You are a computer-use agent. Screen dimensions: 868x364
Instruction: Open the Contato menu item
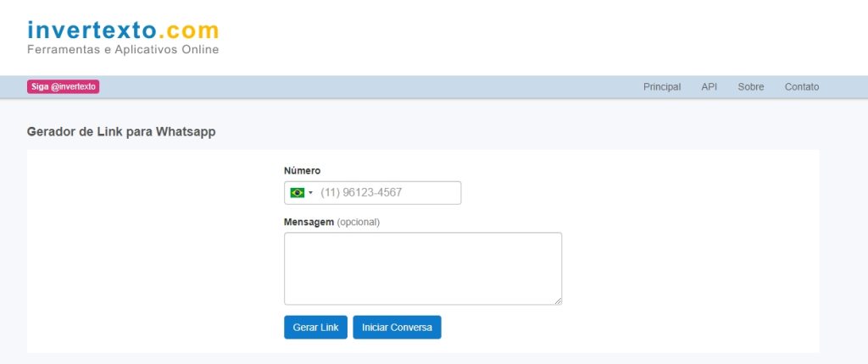click(x=802, y=87)
